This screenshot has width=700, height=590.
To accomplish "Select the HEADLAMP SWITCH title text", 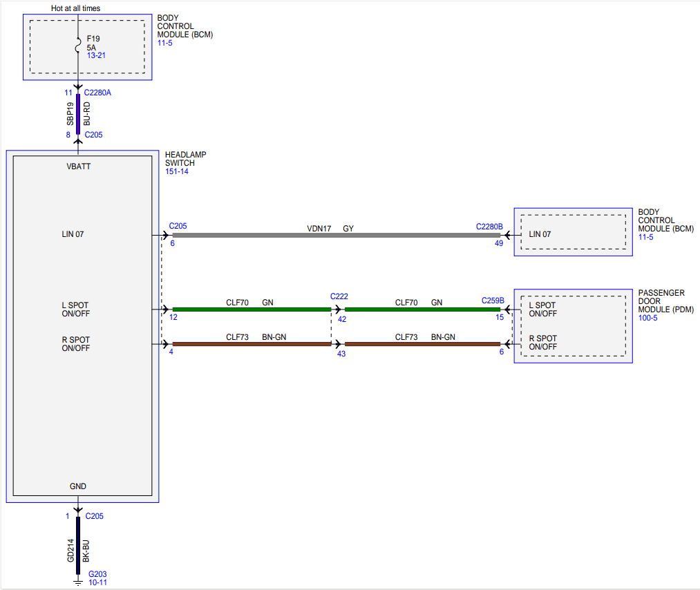I will [x=186, y=159].
